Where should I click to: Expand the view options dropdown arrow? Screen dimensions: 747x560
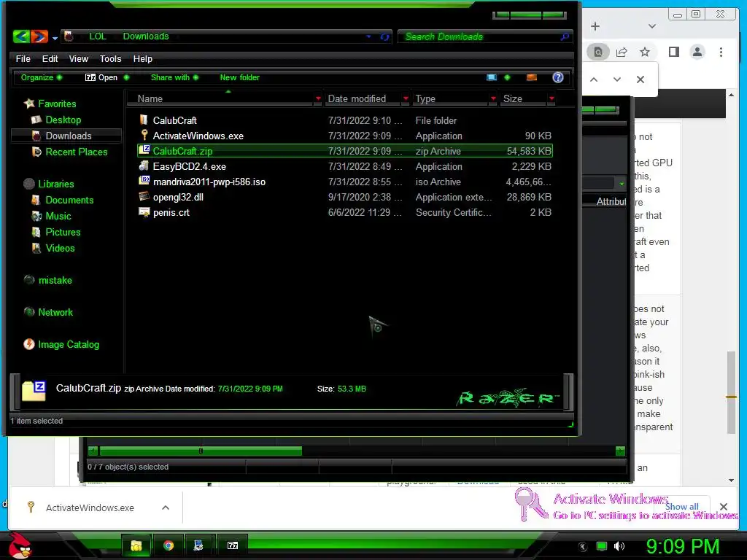[x=507, y=77]
